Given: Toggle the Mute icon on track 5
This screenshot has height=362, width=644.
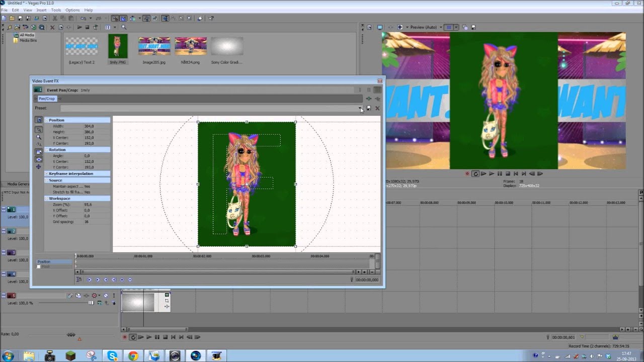Looking at the screenshot, I should [106, 296].
